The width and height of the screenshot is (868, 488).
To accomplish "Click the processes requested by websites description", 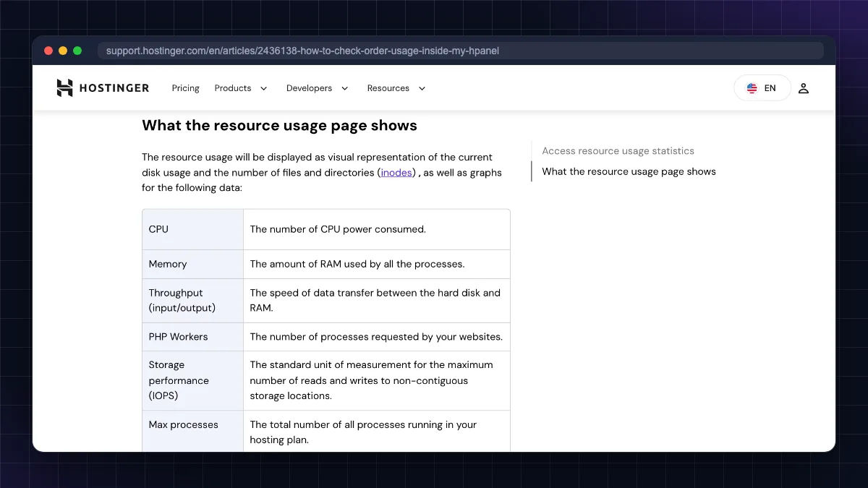I will tap(376, 336).
